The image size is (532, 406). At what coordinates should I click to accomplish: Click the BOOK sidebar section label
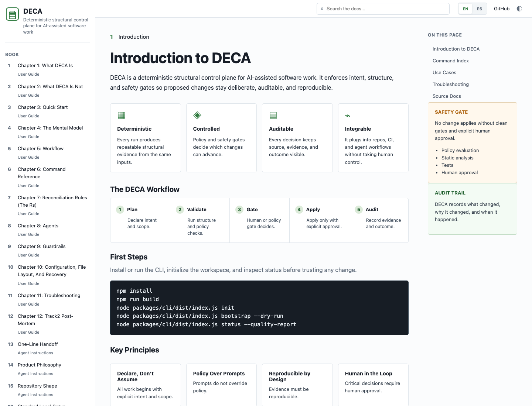[12, 55]
